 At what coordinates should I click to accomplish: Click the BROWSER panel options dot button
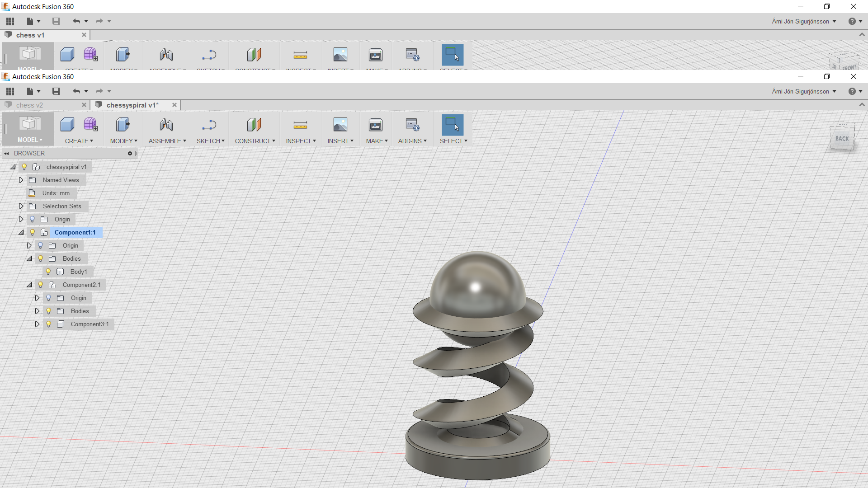coord(130,154)
